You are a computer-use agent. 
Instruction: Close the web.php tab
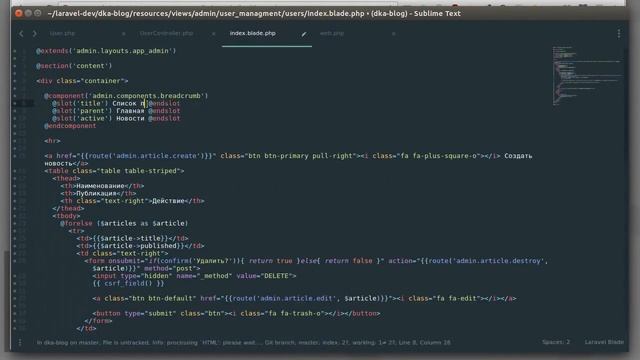(x=393, y=34)
